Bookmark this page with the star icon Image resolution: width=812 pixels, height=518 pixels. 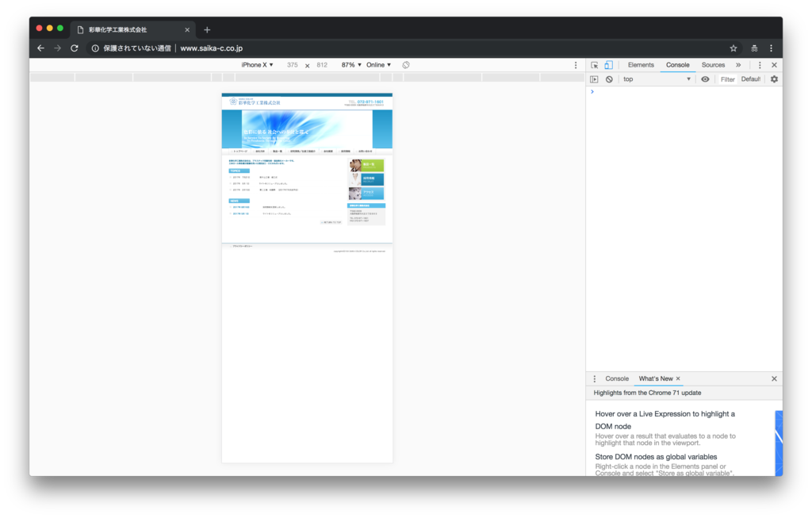point(733,48)
